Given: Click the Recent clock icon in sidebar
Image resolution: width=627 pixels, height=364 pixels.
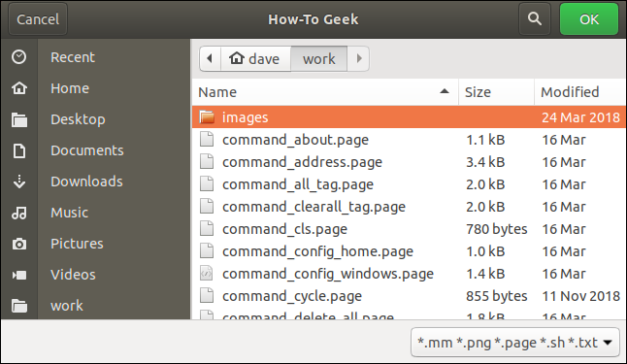Looking at the screenshot, I should coord(19,57).
